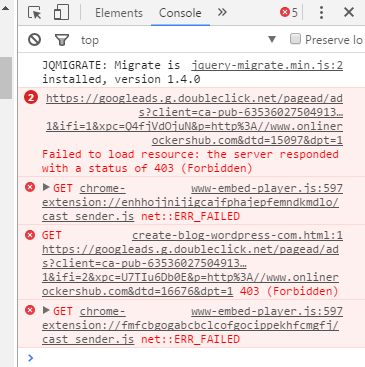Enable the Preserve log checkbox

[295, 39]
